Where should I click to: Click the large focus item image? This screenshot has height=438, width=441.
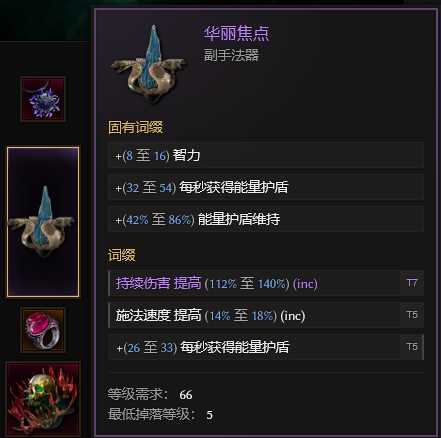[x=149, y=64]
